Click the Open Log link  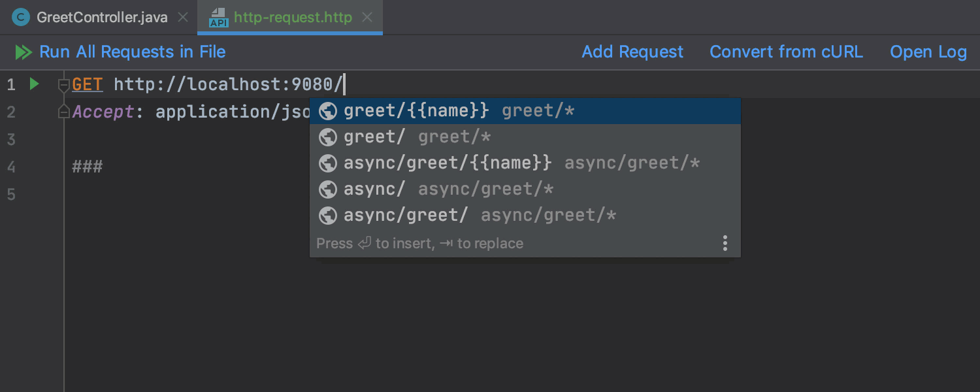(928, 52)
